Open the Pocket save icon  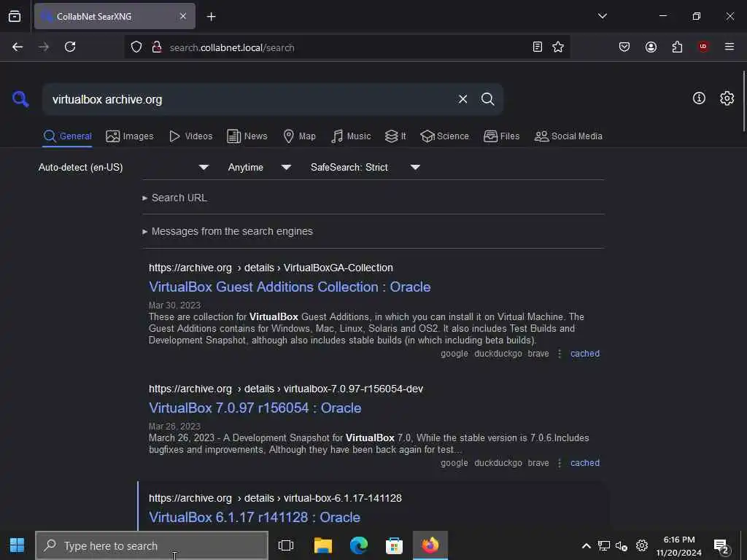point(624,47)
